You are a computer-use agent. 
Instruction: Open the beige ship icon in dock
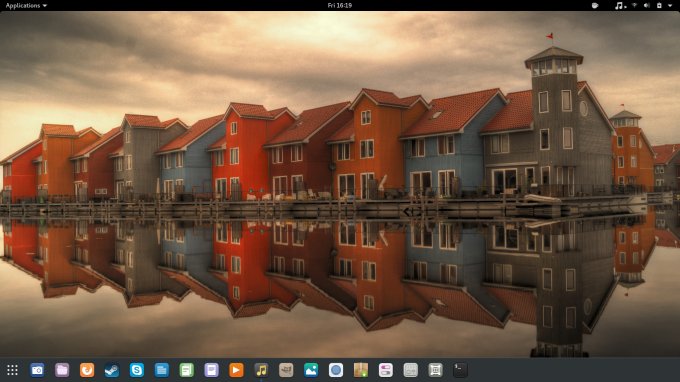[286, 370]
